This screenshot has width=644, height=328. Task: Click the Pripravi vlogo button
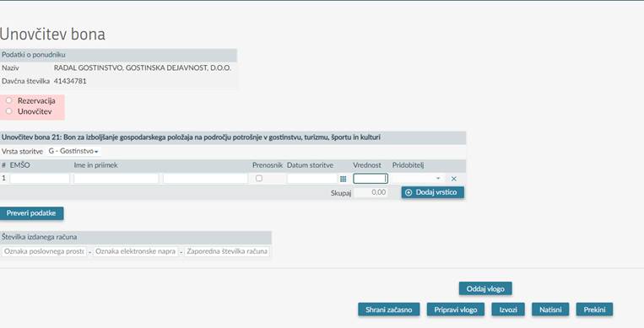point(456,309)
